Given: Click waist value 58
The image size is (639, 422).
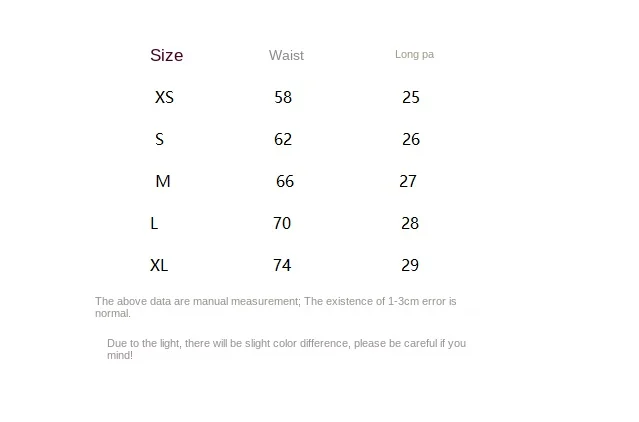Looking at the screenshot, I should click(283, 97).
